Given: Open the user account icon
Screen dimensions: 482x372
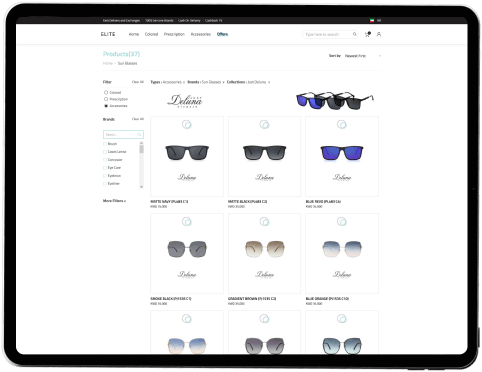Looking at the screenshot, I should [x=379, y=34].
